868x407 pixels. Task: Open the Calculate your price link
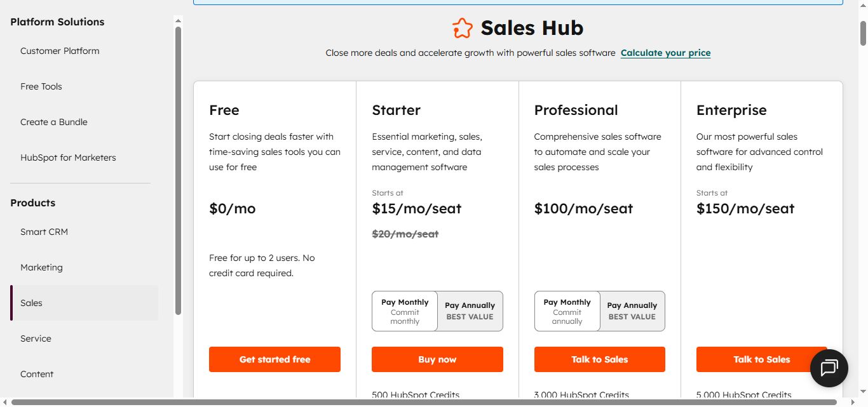pyautogui.click(x=665, y=53)
